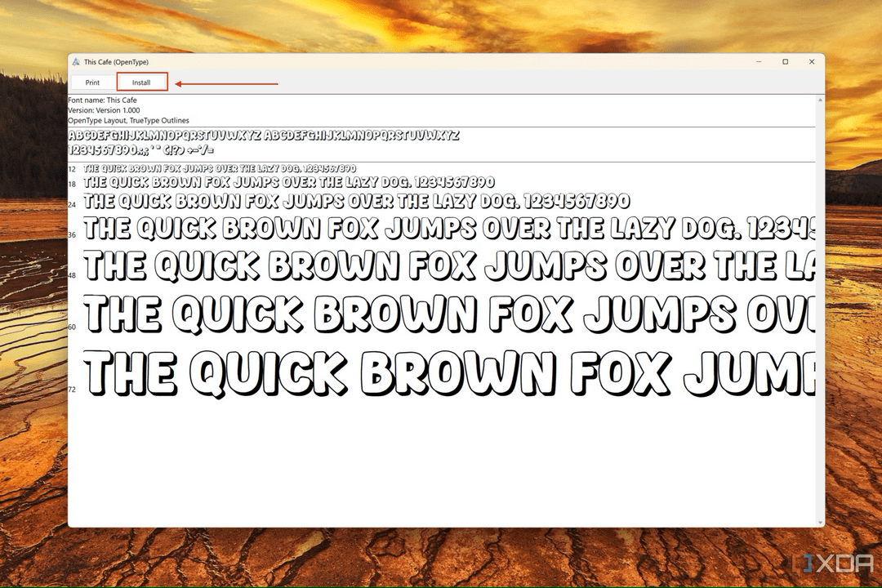Click the 'OpenType Layout, TrueType Outlines' text
This screenshot has height=588, width=882.
tap(128, 120)
